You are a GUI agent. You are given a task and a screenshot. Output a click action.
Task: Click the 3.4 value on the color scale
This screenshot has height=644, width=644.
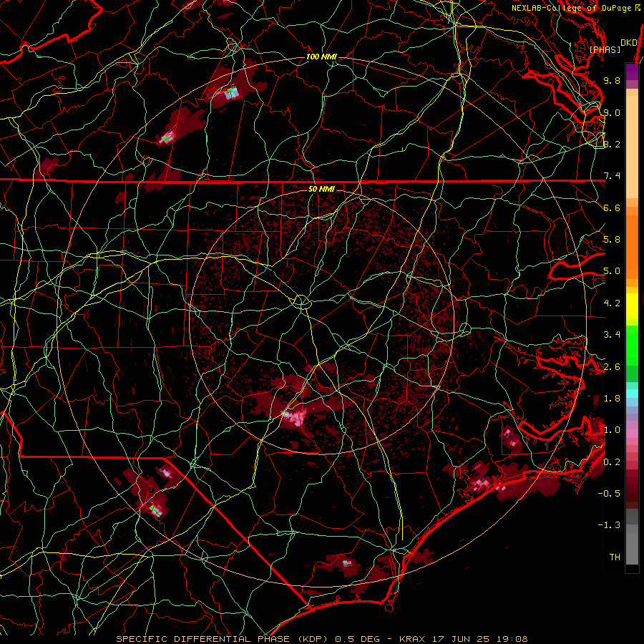[612, 335]
